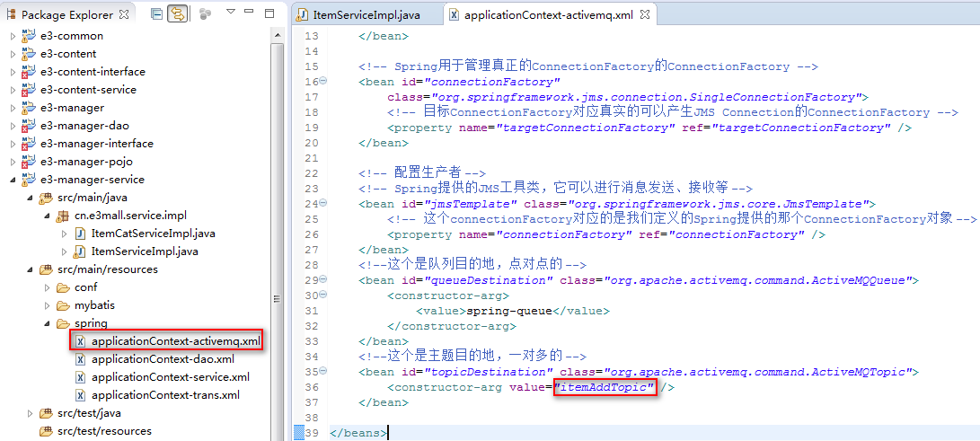Expand the ItemCatServiceImpl.java node
Viewport: 980px width, 441px height.
(65, 234)
